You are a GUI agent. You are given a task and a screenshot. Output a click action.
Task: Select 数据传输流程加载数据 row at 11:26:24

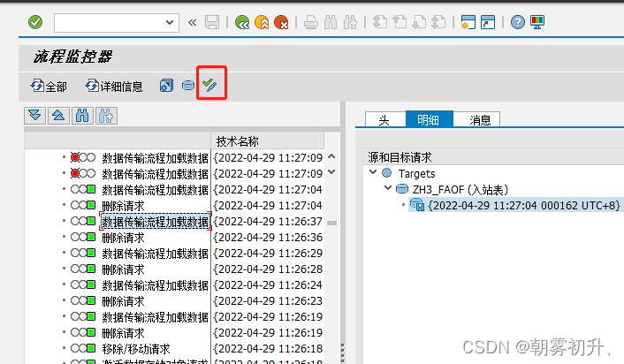click(x=155, y=284)
